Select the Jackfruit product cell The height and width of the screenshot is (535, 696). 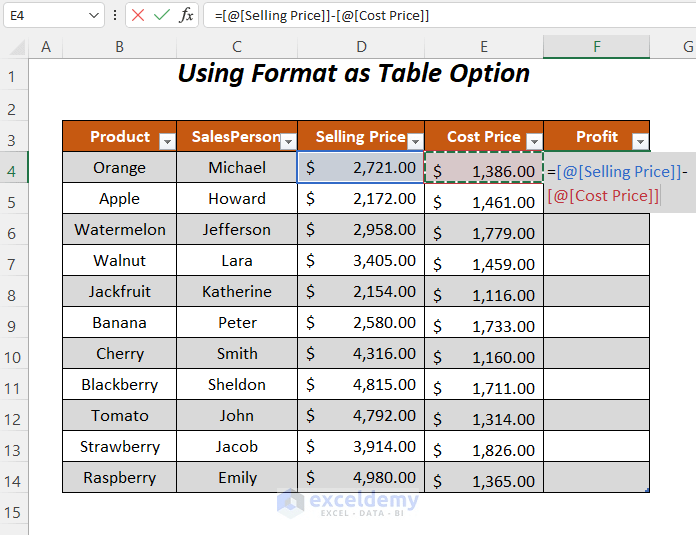tap(119, 291)
